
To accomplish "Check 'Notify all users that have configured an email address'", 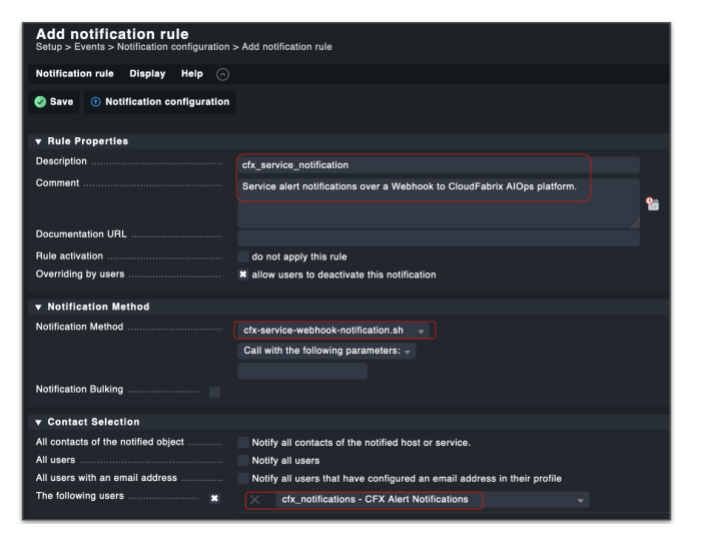I will [x=243, y=478].
